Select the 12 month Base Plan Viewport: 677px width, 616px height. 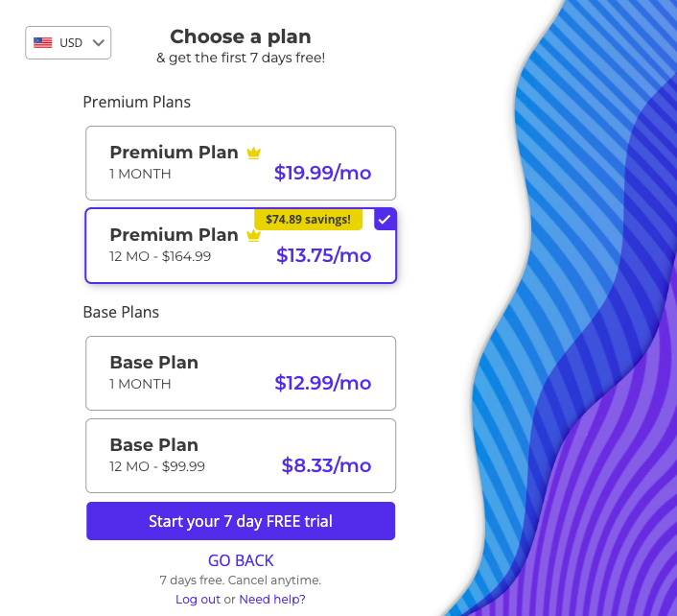click(x=241, y=455)
